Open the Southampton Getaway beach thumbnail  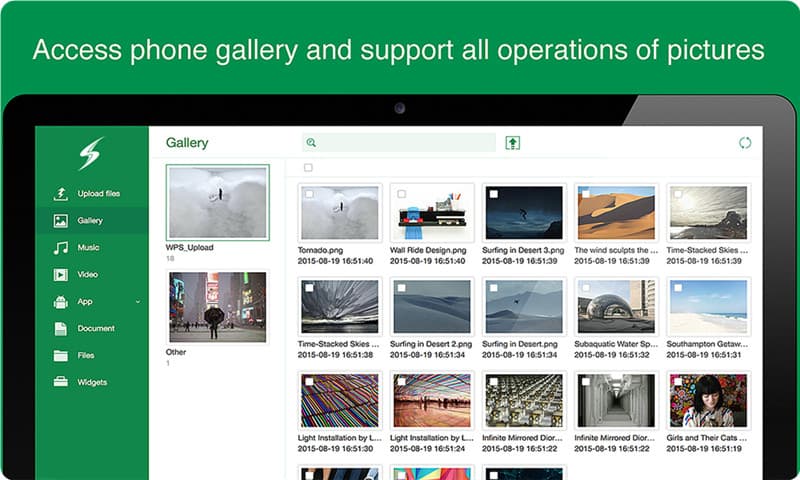coord(709,307)
